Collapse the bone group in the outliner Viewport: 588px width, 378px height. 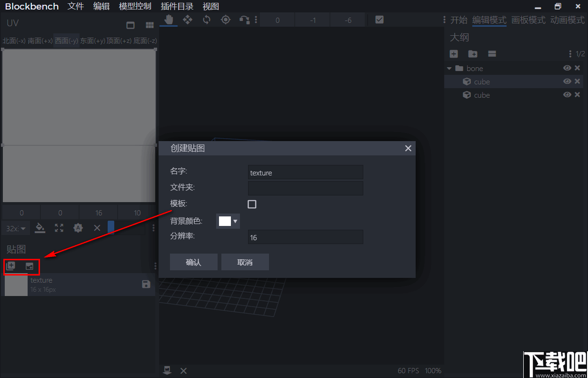point(449,68)
